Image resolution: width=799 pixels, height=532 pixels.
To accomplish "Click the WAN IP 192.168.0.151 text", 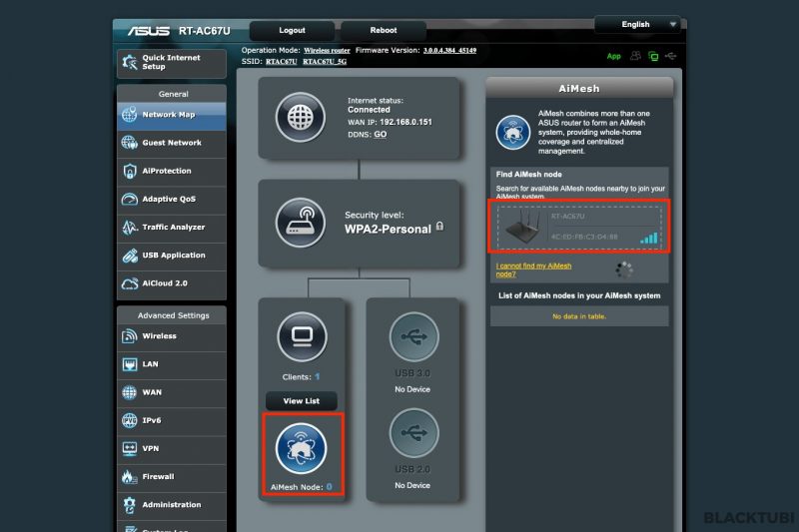I will tap(405, 122).
